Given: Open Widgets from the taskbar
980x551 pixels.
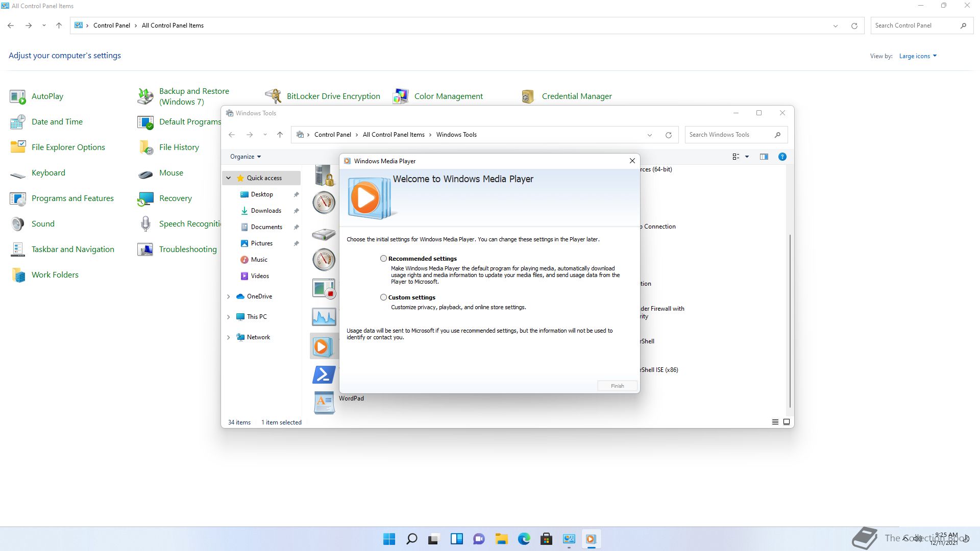Looking at the screenshot, I should pyautogui.click(x=456, y=539).
